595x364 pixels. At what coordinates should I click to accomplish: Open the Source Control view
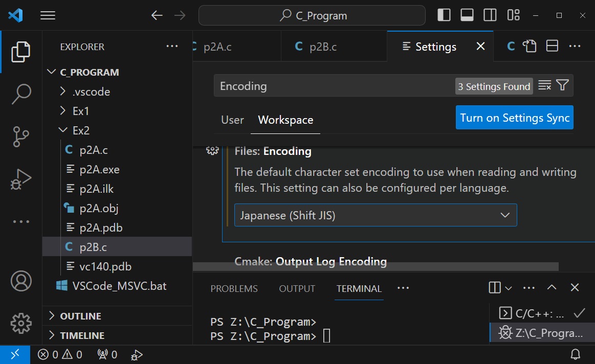tap(21, 136)
